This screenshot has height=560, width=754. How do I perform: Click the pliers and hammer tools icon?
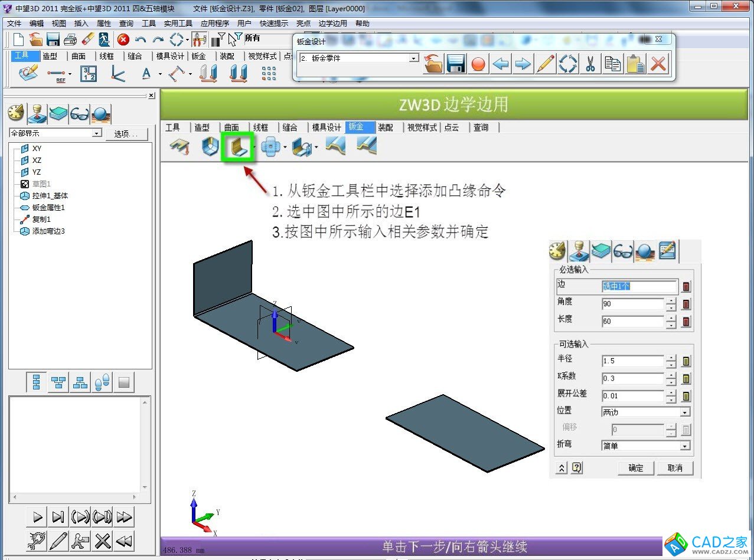(x=199, y=40)
